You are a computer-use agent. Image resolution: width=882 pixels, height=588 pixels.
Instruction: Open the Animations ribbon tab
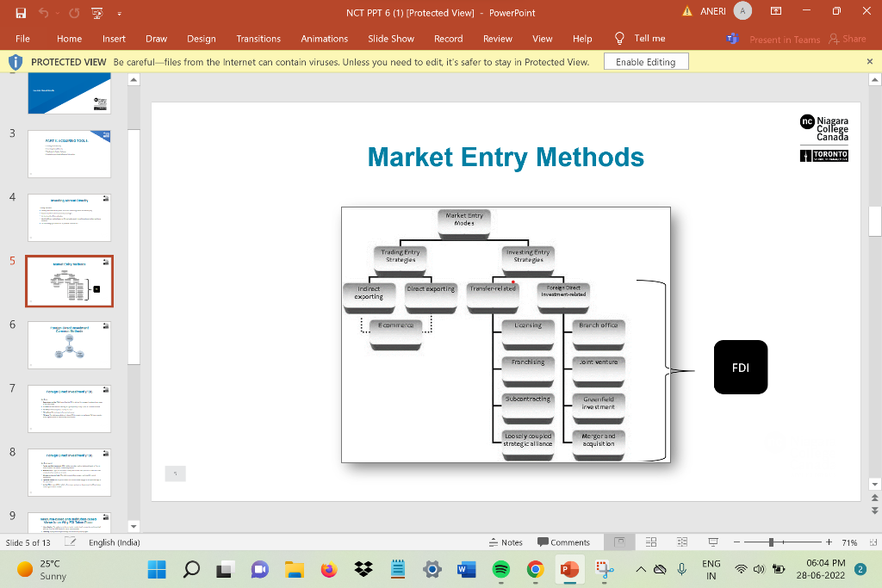[324, 39]
